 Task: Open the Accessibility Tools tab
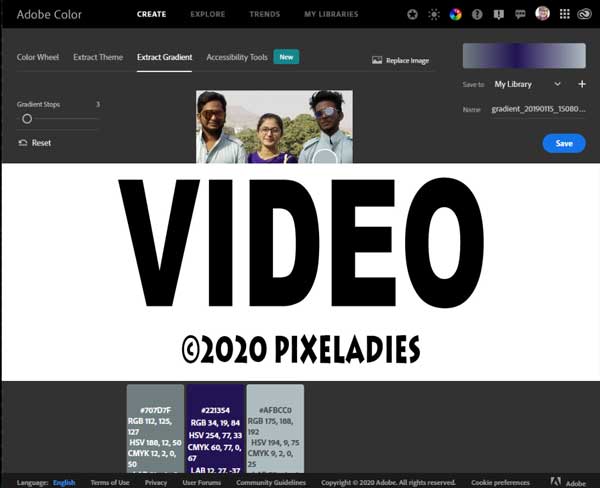tap(237, 57)
